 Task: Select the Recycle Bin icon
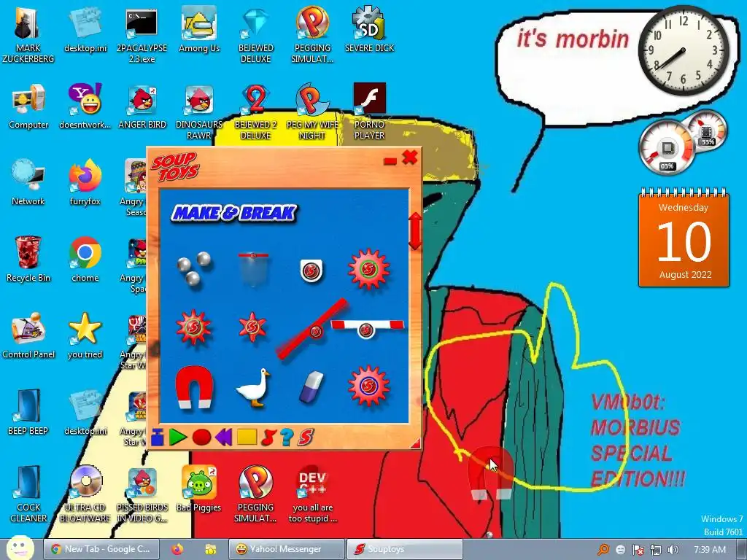pyautogui.click(x=28, y=260)
